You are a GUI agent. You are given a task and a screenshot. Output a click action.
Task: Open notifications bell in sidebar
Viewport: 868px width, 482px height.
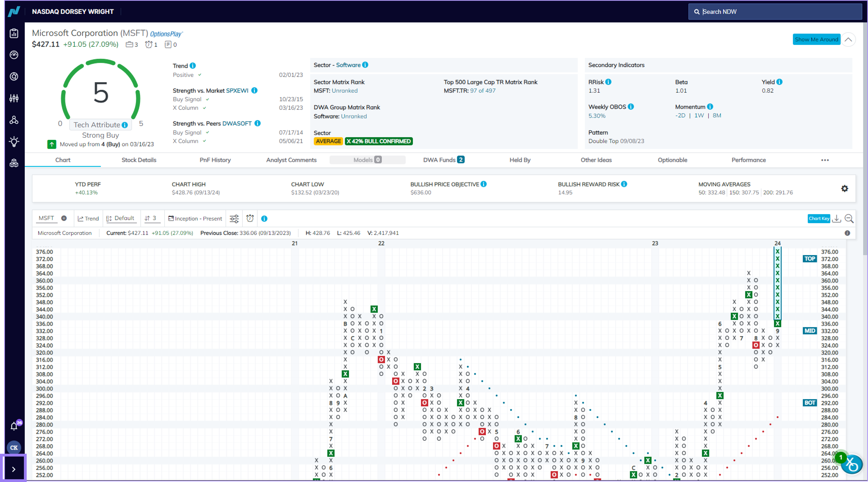point(14,426)
